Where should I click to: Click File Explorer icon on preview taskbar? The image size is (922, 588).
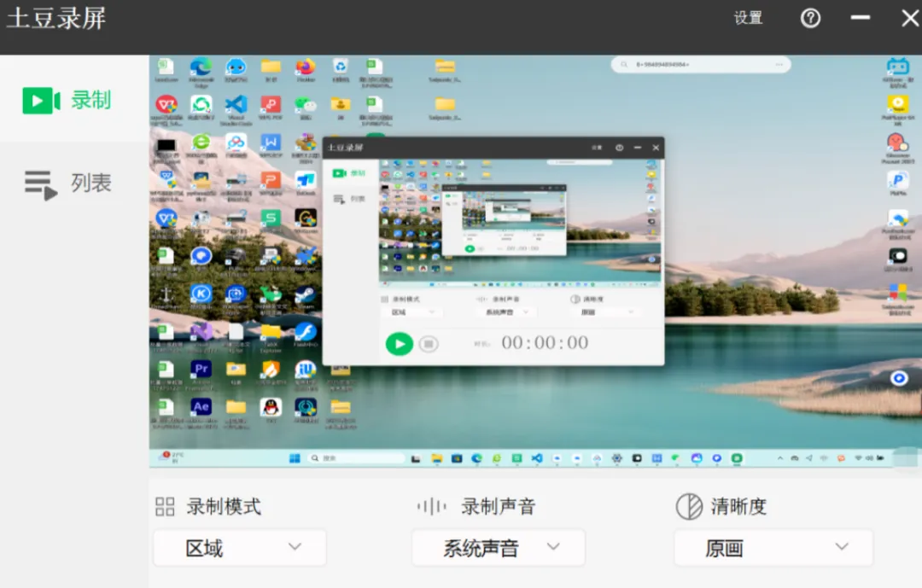click(x=437, y=458)
